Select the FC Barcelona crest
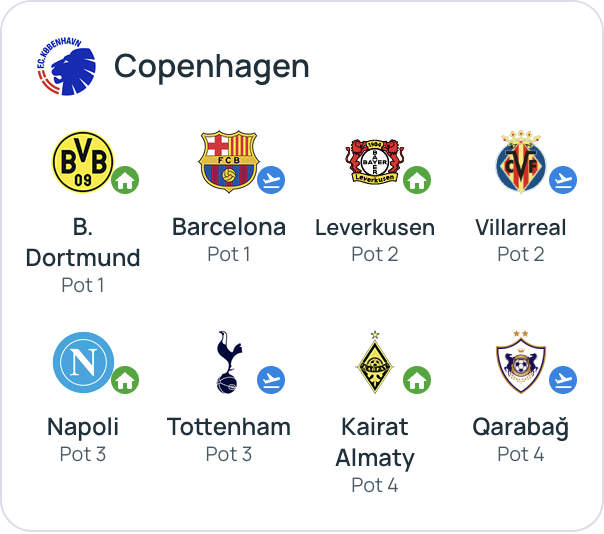The image size is (604, 534). point(228,161)
